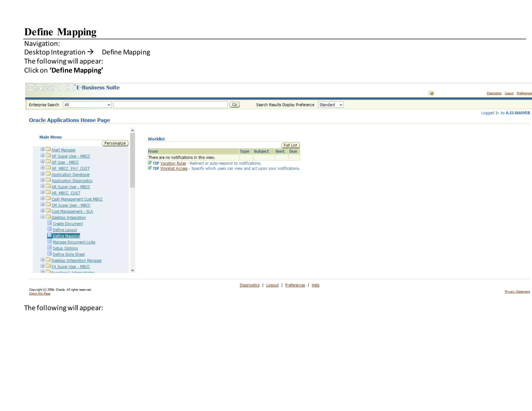Click the Favorites star folder icon
The image size is (532, 411).
pos(431,93)
